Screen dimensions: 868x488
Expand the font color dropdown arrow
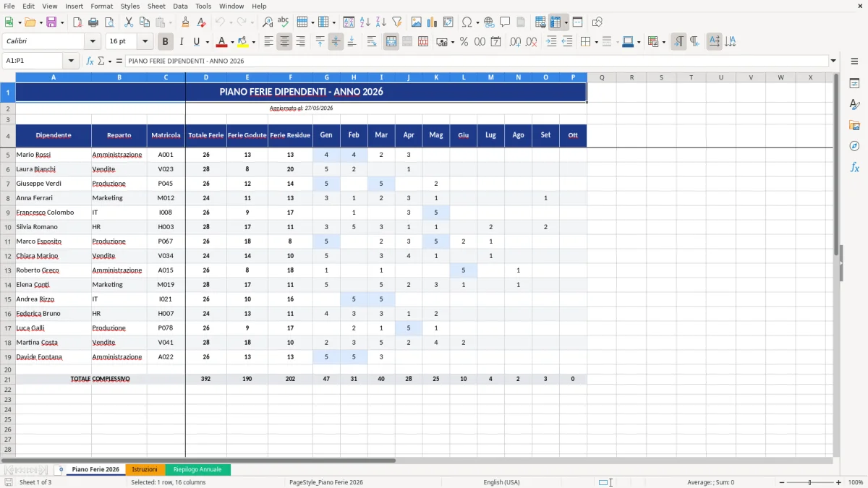(232, 42)
